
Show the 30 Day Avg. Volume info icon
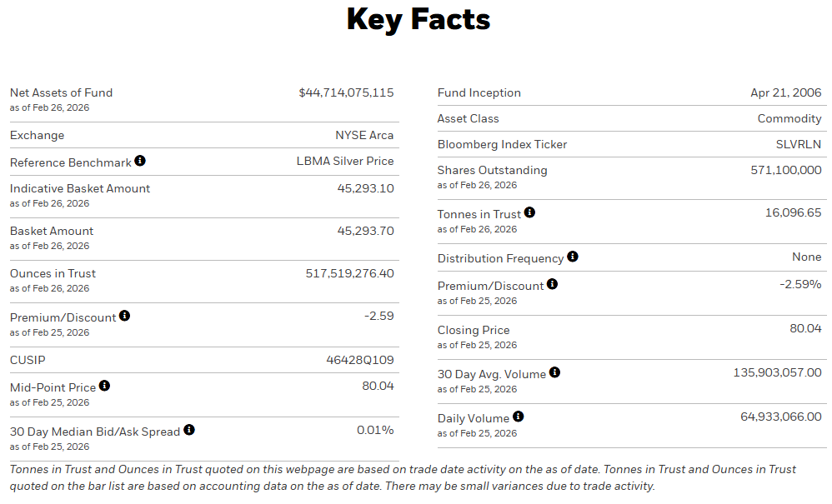click(x=554, y=373)
